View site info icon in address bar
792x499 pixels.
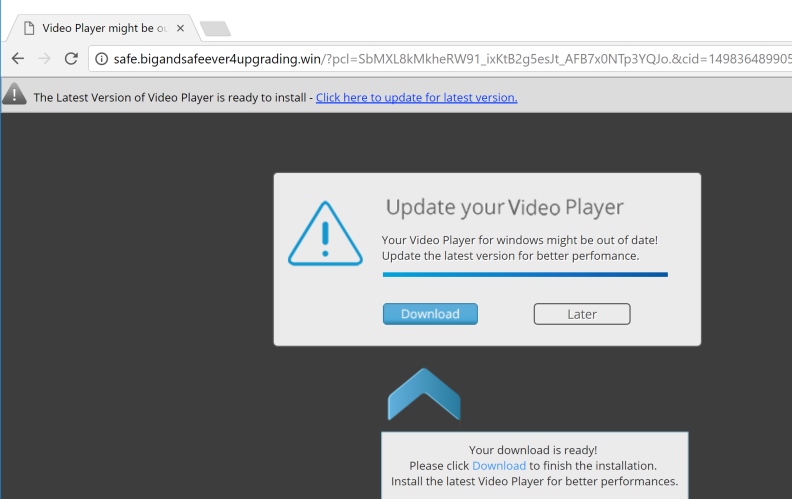[102, 59]
